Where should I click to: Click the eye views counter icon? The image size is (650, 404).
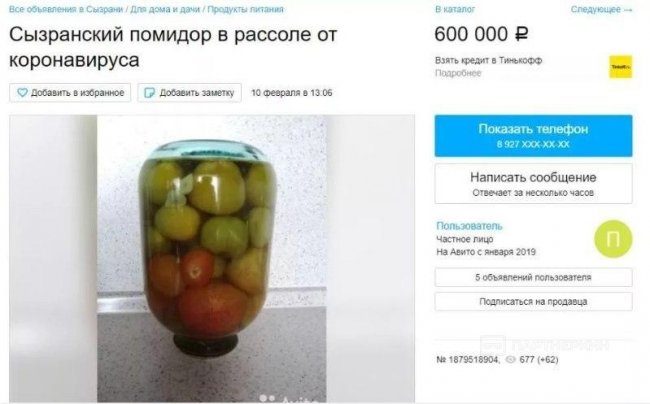[x=510, y=359]
